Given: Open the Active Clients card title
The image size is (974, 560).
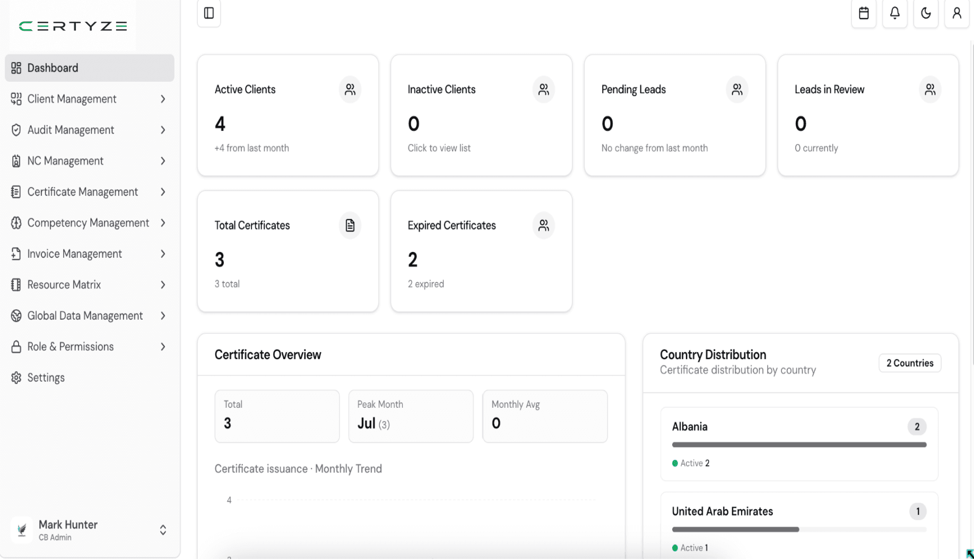Looking at the screenshot, I should click(x=245, y=90).
